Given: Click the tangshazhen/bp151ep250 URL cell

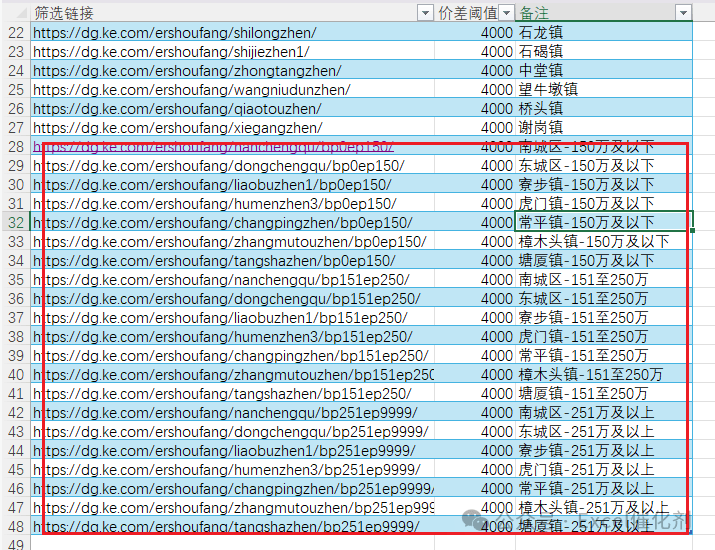Looking at the screenshot, I should click(232, 394).
